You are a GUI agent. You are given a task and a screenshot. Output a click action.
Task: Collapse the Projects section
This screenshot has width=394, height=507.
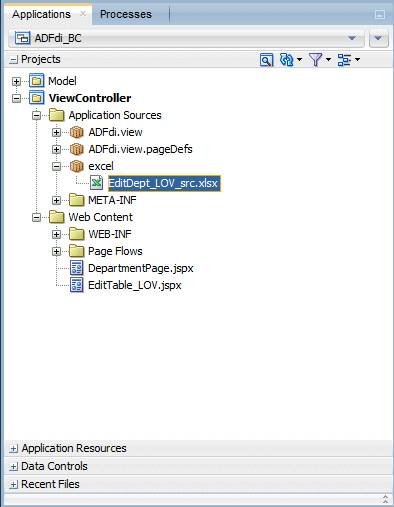tap(13, 60)
